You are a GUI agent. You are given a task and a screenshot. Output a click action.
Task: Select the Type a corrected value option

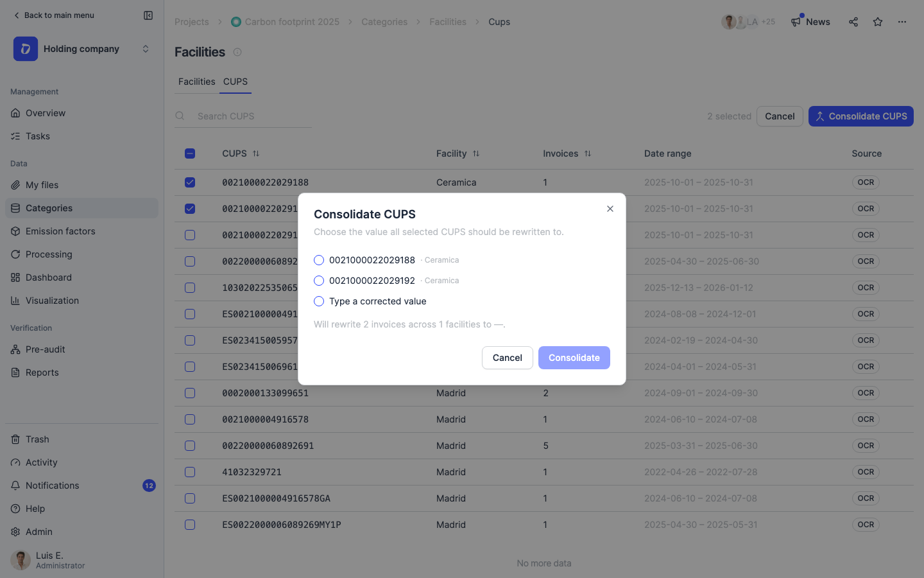(319, 301)
